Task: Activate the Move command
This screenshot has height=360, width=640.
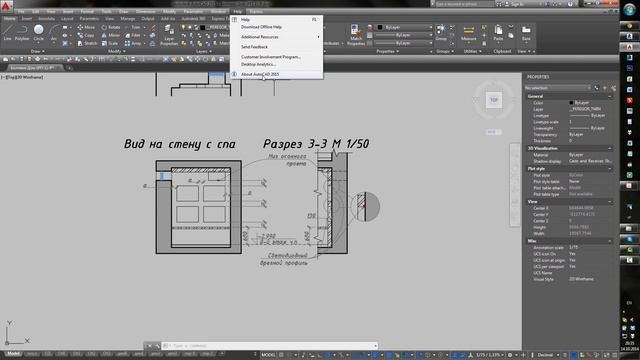Action: (x=86, y=27)
